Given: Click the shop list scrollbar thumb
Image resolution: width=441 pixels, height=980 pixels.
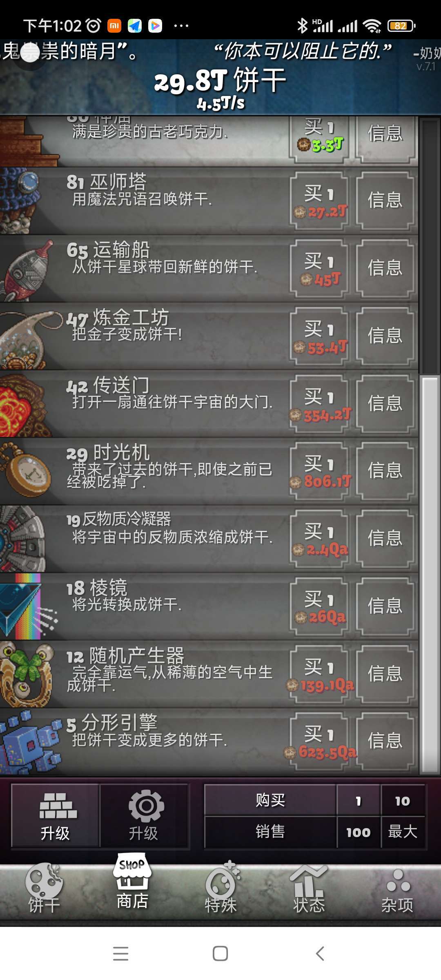Looking at the screenshot, I should coord(430,575).
